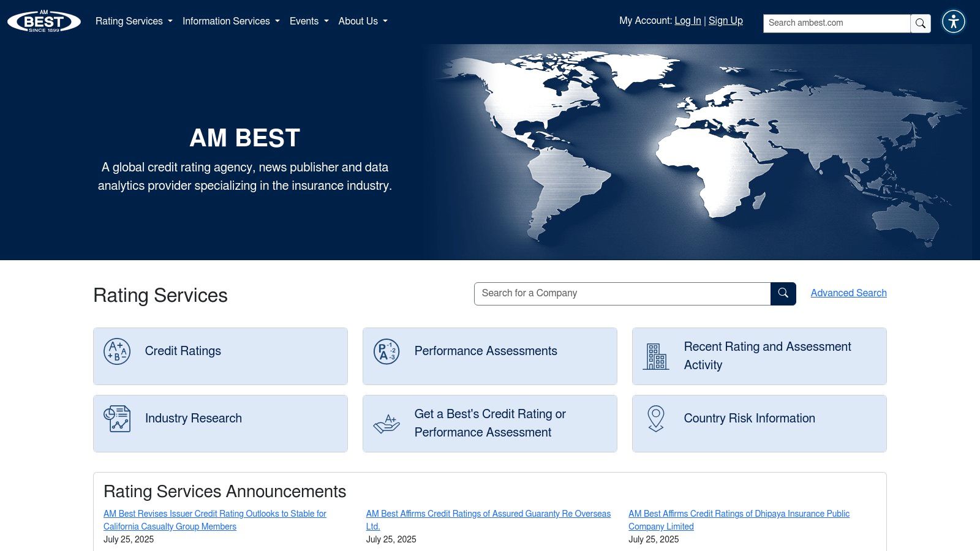Click the Performance Assessments PA icon

[386, 351]
